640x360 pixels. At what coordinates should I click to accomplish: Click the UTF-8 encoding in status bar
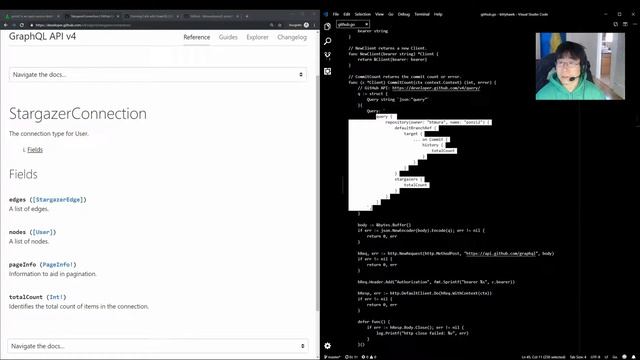click(595, 357)
